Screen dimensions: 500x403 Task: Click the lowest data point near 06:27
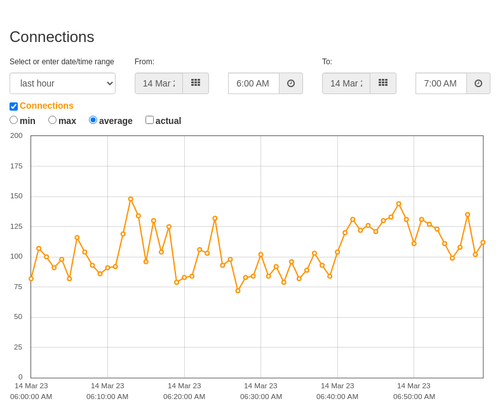pos(238,291)
